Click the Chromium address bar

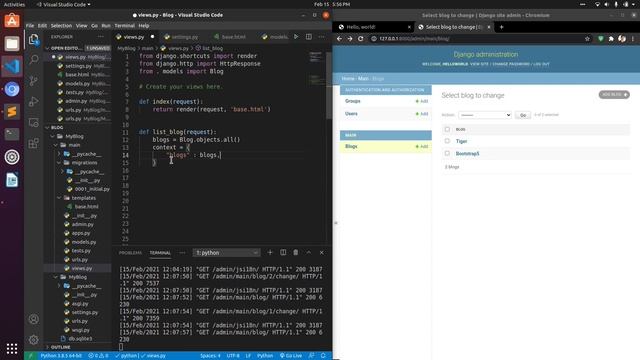tap(478, 39)
